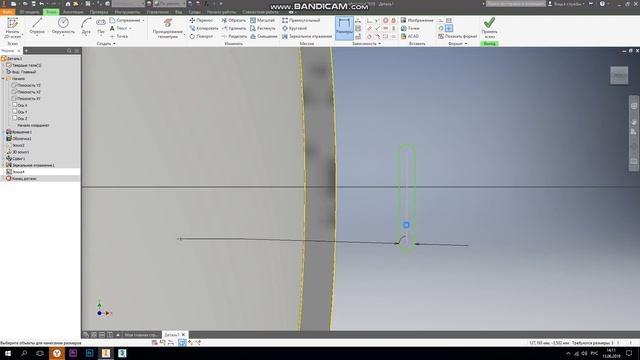Select Вращение1 feature in browser

click(19, 132)
